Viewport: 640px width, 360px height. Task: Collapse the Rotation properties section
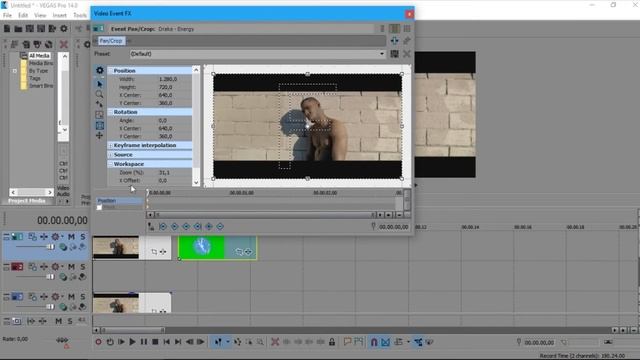pyautogui.click(x=111, y=112)
